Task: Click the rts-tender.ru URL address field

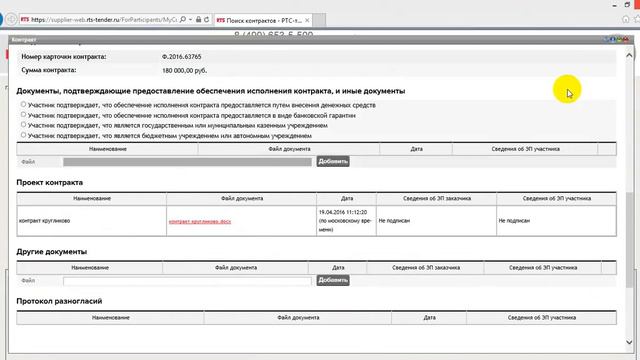Action: click(104, 19)
